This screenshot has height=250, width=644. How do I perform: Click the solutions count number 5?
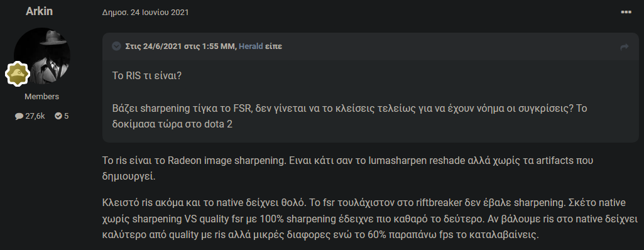(x=67, y=116)
